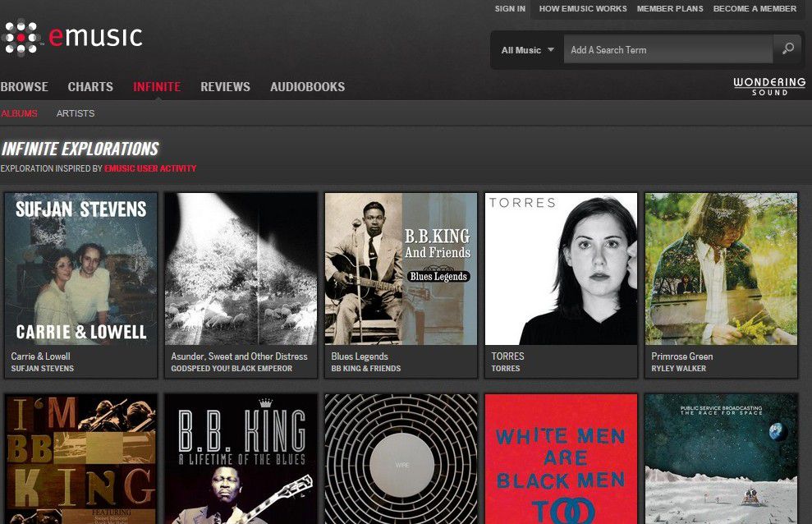Click the TORRES album title text
The height and width of the screenshot is (524, 812).
507,356
